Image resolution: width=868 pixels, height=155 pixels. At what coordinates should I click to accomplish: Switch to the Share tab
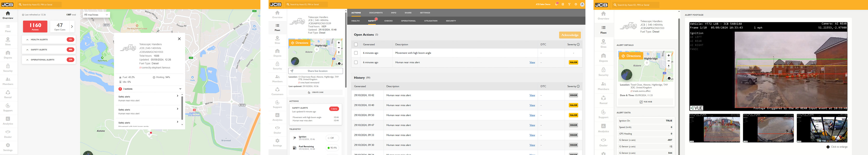408,13
